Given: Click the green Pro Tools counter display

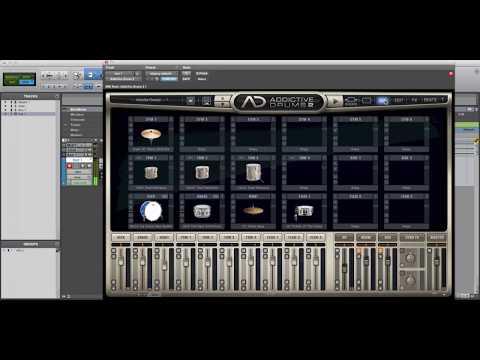Looking at the screenshot, I should point(19,79).
